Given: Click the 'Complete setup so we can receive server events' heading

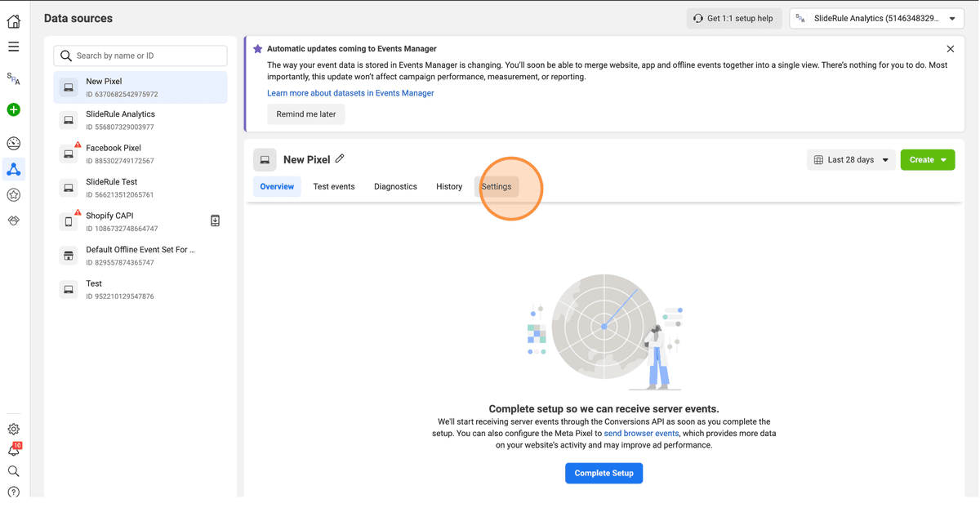Looking at the screenshot, I should [x=604, y=408].
